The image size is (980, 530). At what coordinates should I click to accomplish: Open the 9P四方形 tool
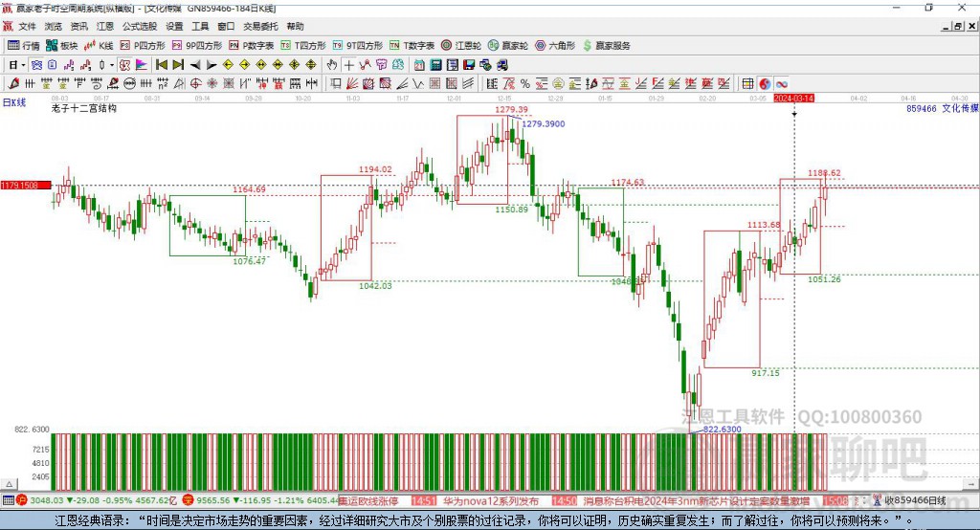pos(197,46)
